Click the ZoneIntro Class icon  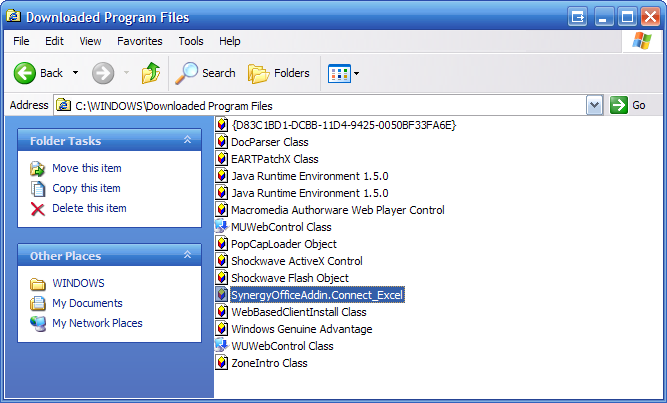[221, 363]
